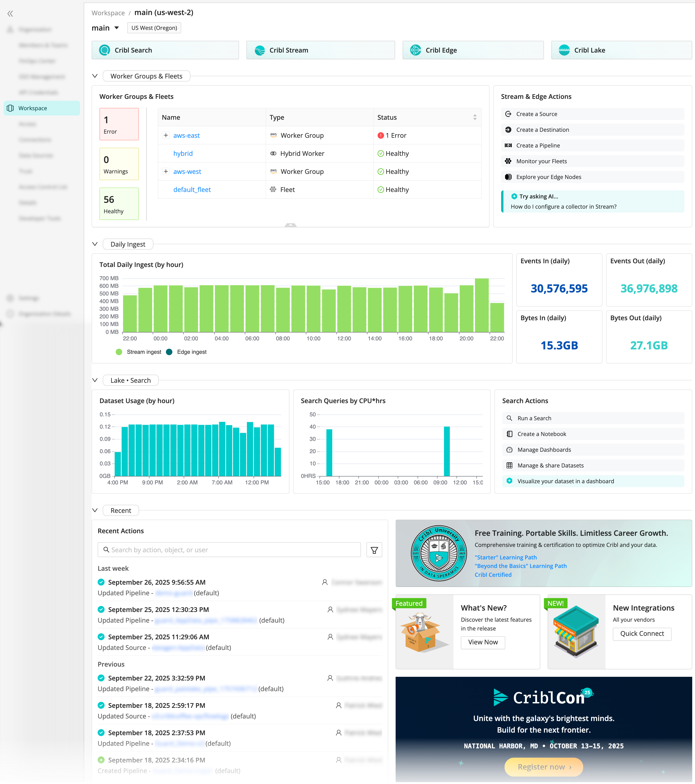695x784 pixels.
Task: Click the filter icon in Recent Actions
Action: pos(374,550)
